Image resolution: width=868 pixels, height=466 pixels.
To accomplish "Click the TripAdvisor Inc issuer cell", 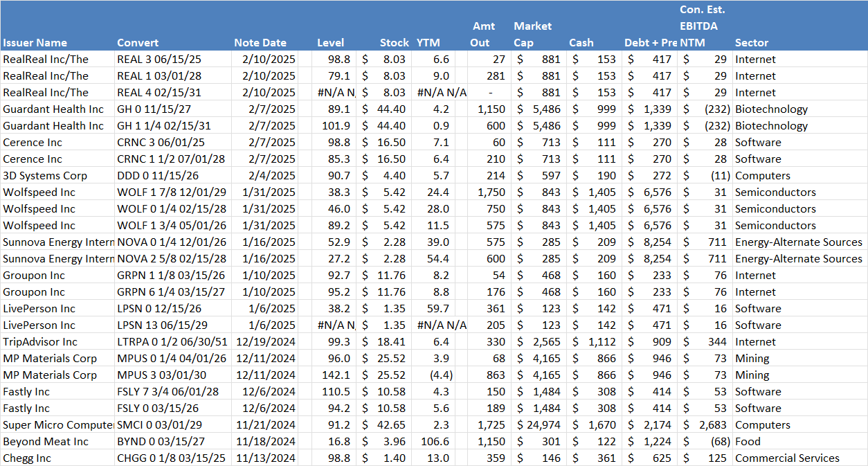I will tap(40, 342).
